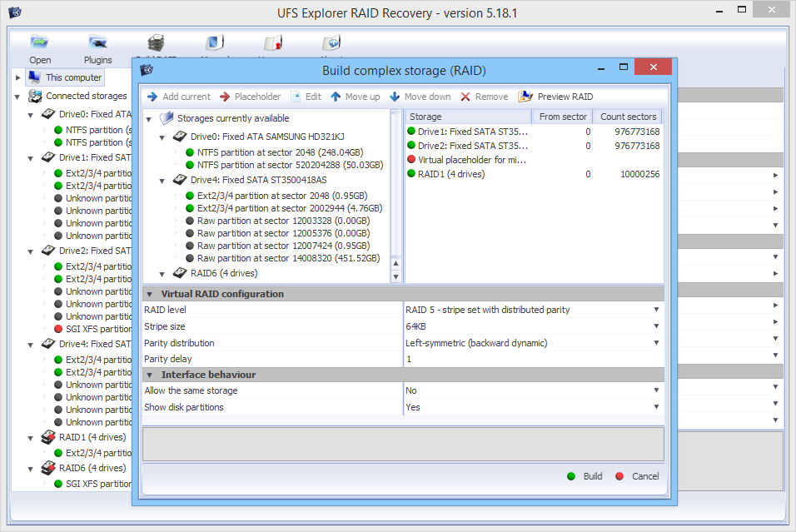Click the Add current arrow icon
Screen dimensions: 796x532
(x=152, y=97)
